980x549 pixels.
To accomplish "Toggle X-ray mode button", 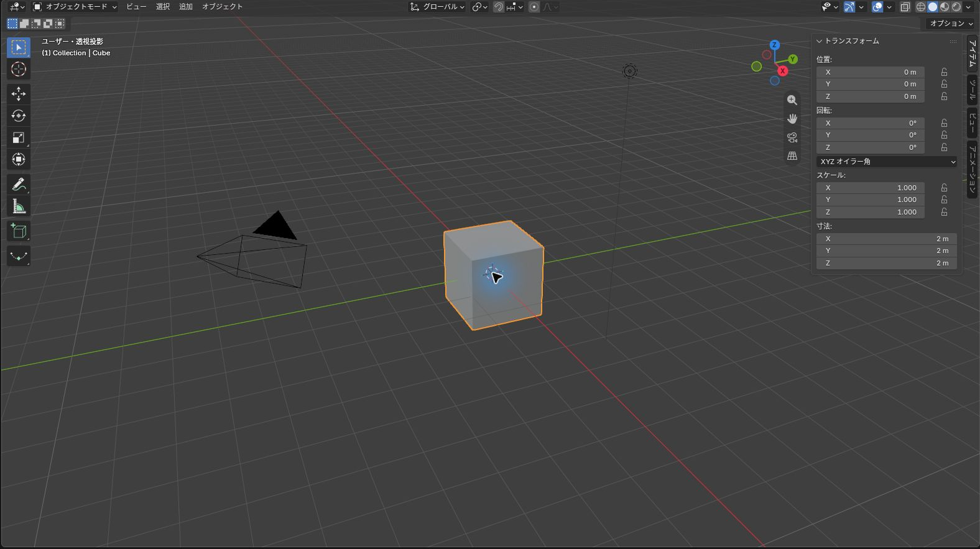I will click(905, 7).
